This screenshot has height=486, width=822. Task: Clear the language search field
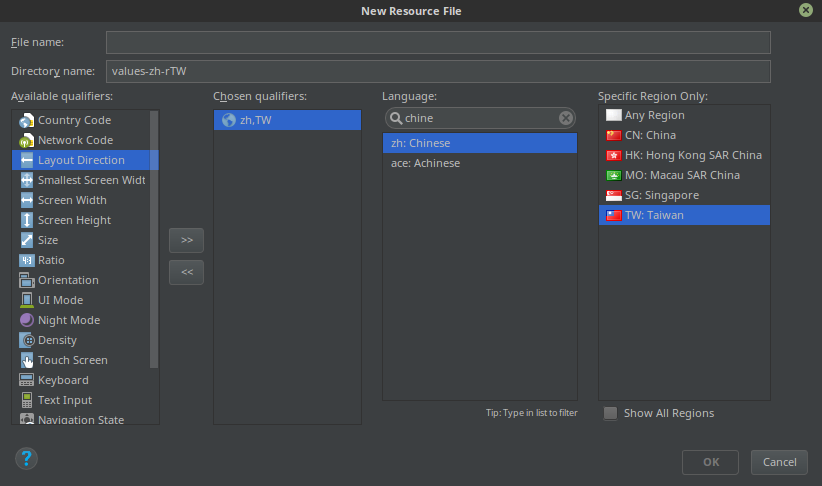click(565, 118)
